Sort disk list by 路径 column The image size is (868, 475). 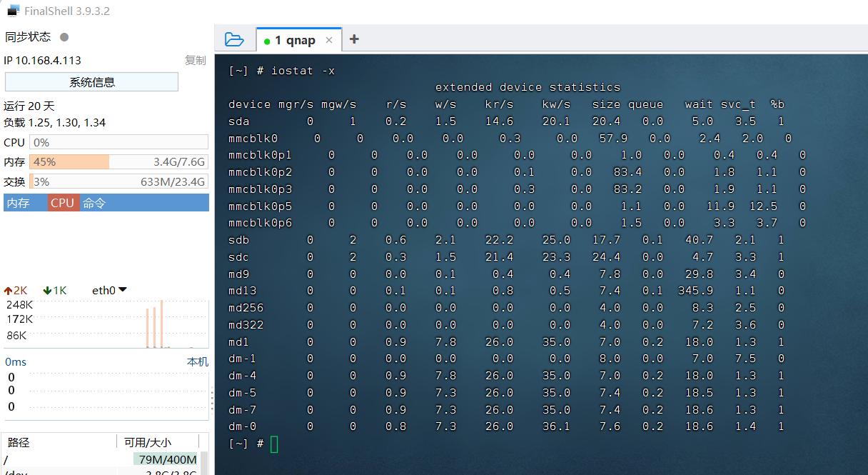coord(19,442)
